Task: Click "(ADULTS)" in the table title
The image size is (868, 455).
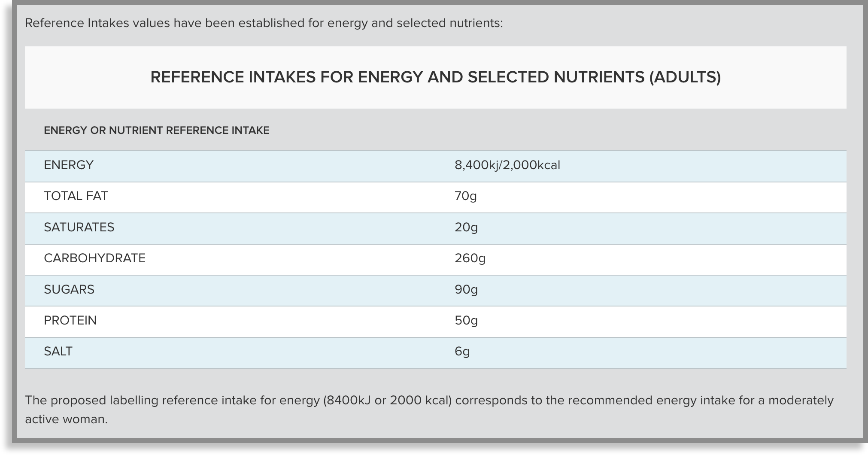Action: 685,77
